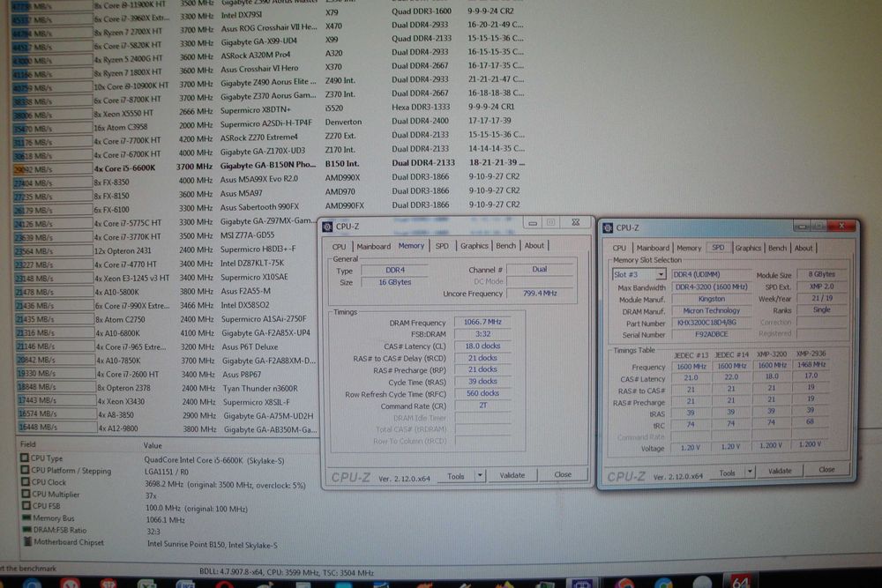Screen dimensions: 882x588
Task: Select the 4x Core i5-6600K benchmark row
Action: coord(269,166)
